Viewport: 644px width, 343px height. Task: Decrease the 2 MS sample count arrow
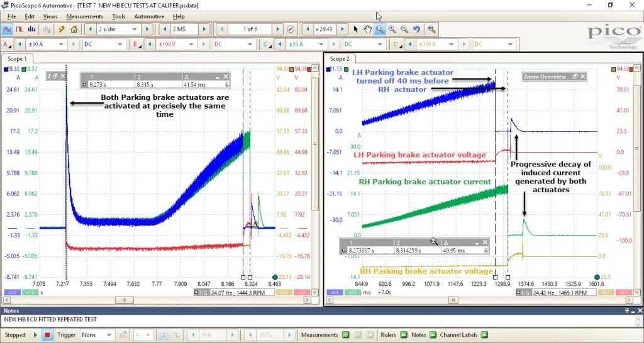(x=165, y=29)
